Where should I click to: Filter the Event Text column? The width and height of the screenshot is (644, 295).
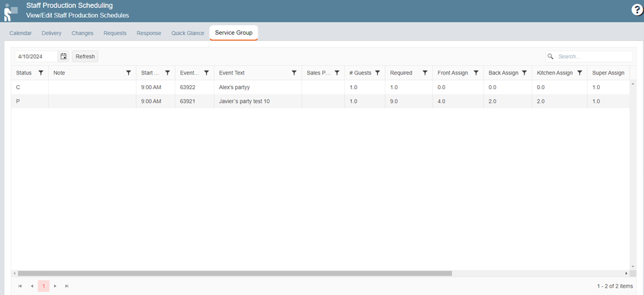294,73
